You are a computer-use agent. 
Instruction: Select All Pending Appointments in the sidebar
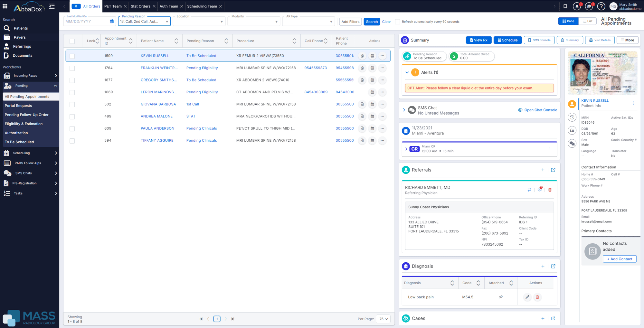click(x=27, y=96)
